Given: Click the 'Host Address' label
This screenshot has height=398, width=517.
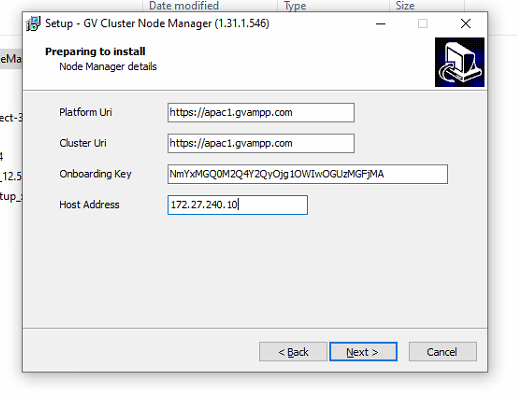Looking at the screenshot, I should point(89,205).
